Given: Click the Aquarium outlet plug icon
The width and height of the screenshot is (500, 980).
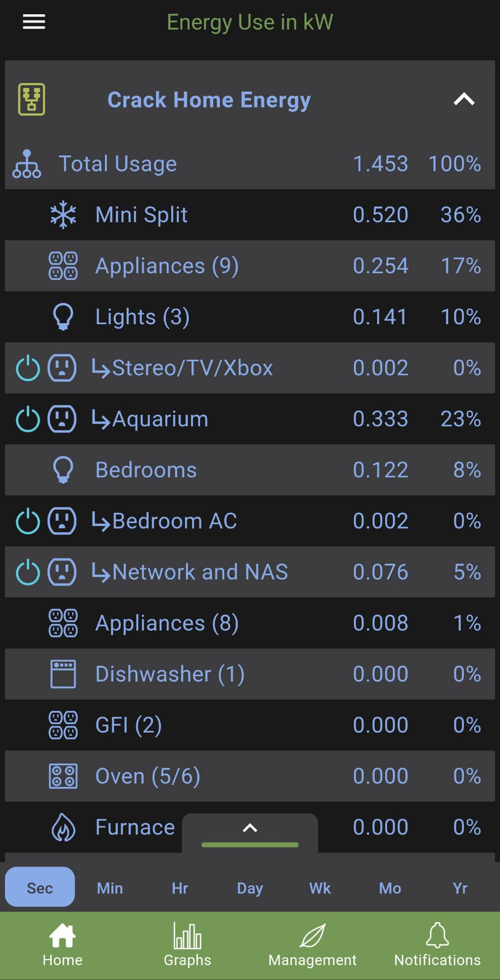Looking at the screenshot, I should pyautogui.click(x=62, y=419).
